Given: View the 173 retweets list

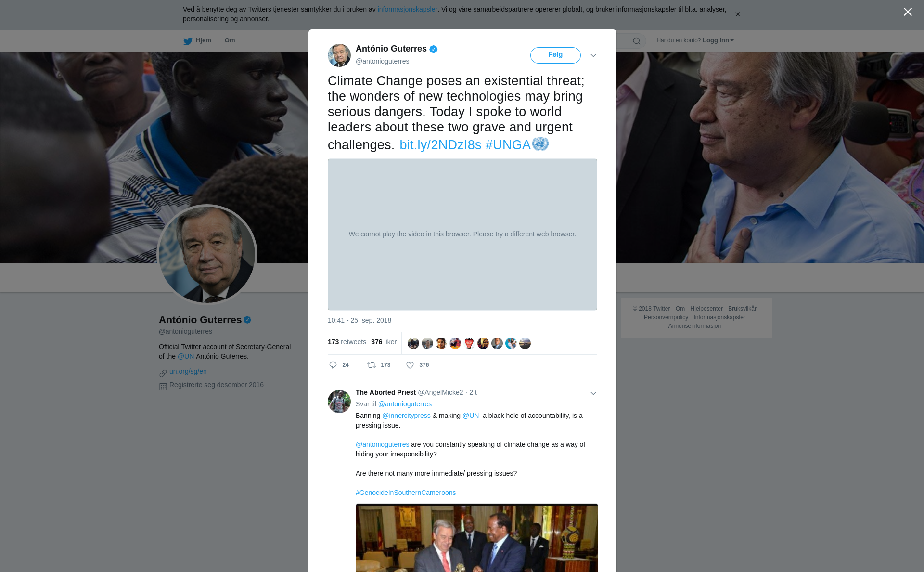Looking at the screenshot, I should 347,342.
